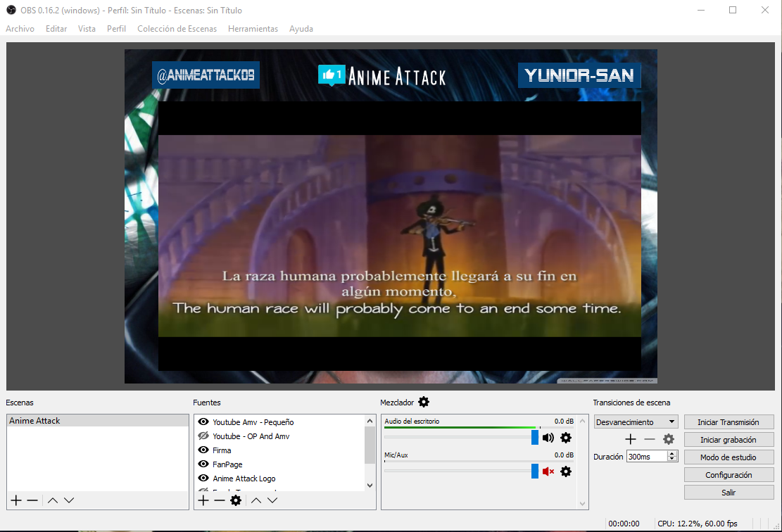Click Fuentes list scroll down arrow
Screen dimensions: 782x532
(x=370, y=485)
